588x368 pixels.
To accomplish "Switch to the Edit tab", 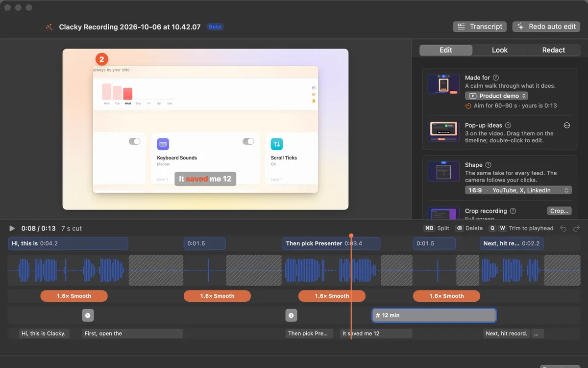I will coord(446,50).
